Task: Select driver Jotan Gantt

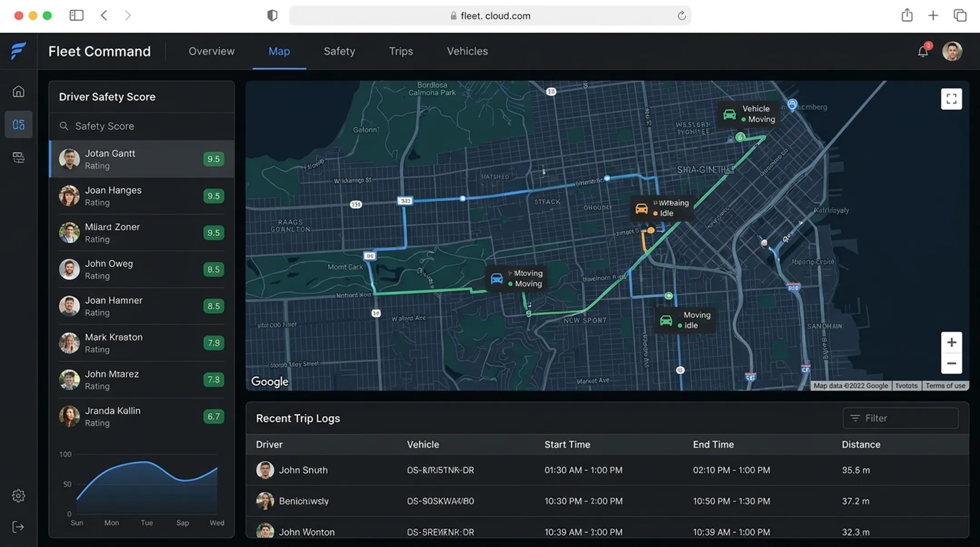Action: tap(142, 159)
